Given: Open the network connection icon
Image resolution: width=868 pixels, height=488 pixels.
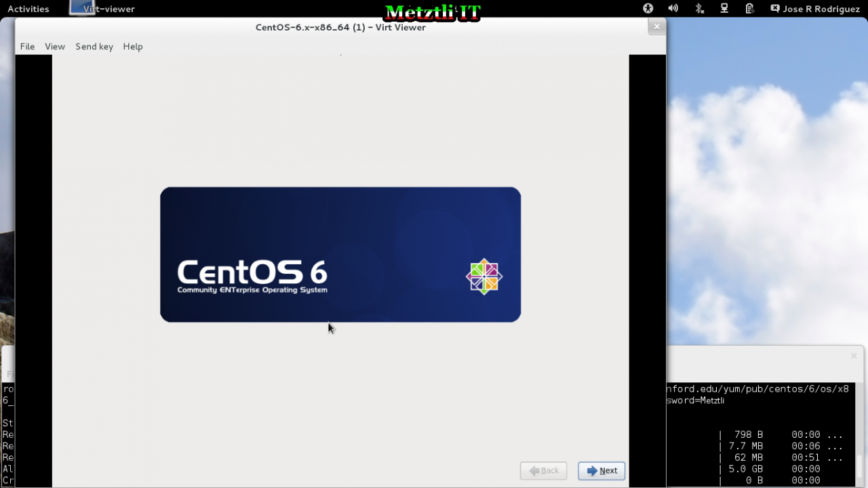Looking at the screenshot, I should [x=724, y=9].
